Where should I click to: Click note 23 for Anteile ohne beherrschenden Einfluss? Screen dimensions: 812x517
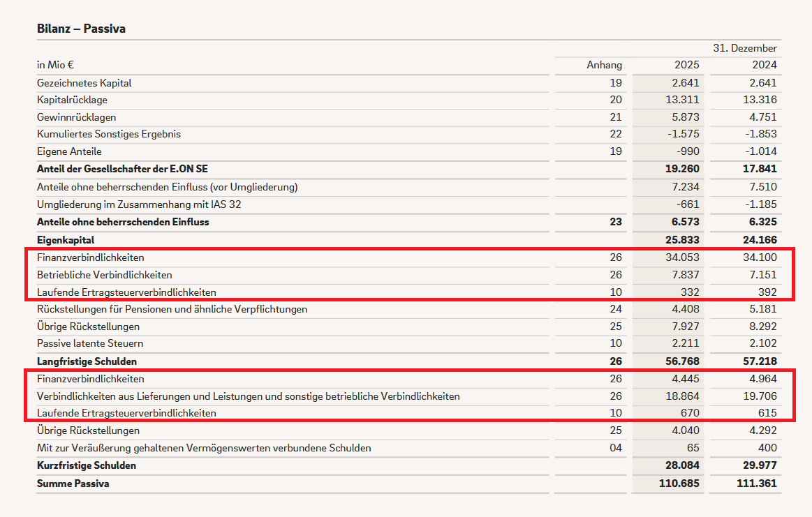click(616, 222)
